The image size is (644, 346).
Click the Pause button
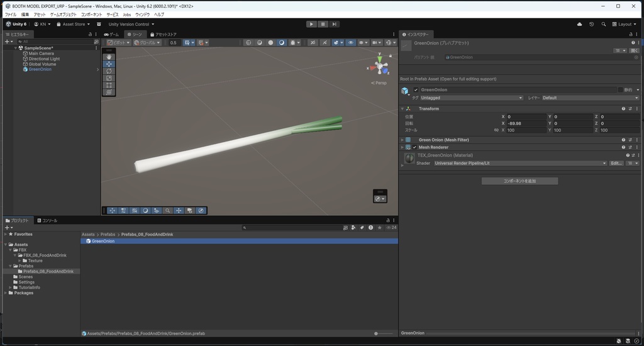323,24
